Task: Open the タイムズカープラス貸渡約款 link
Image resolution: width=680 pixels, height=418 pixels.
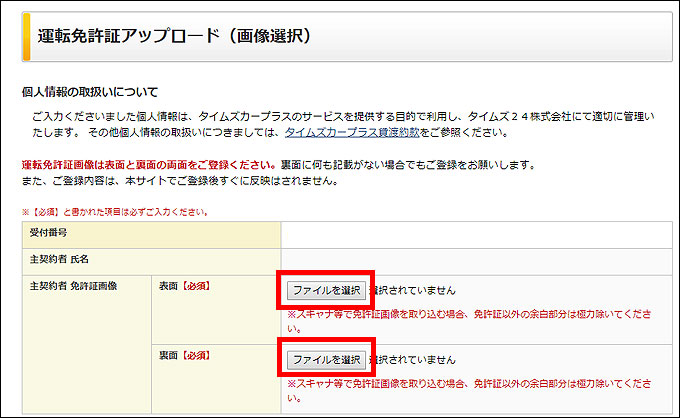Action: point(352,132)
